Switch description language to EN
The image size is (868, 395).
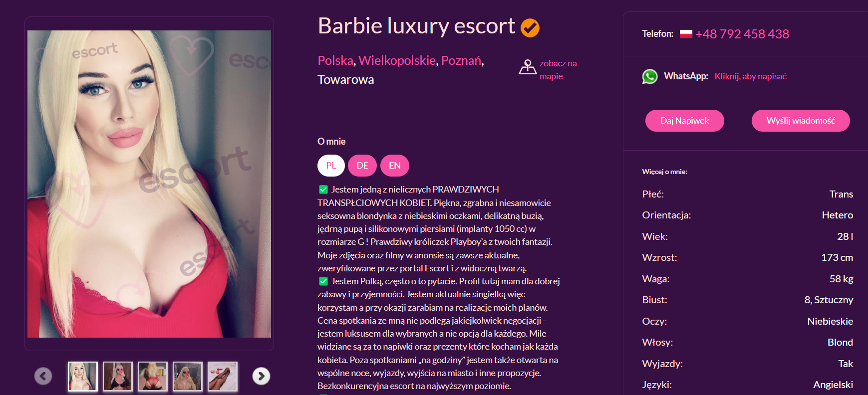pos(395,166)
